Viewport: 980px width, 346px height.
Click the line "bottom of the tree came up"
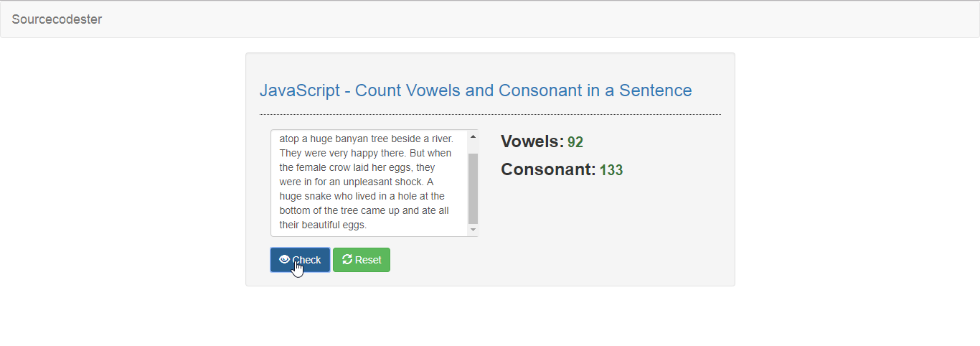364,210
